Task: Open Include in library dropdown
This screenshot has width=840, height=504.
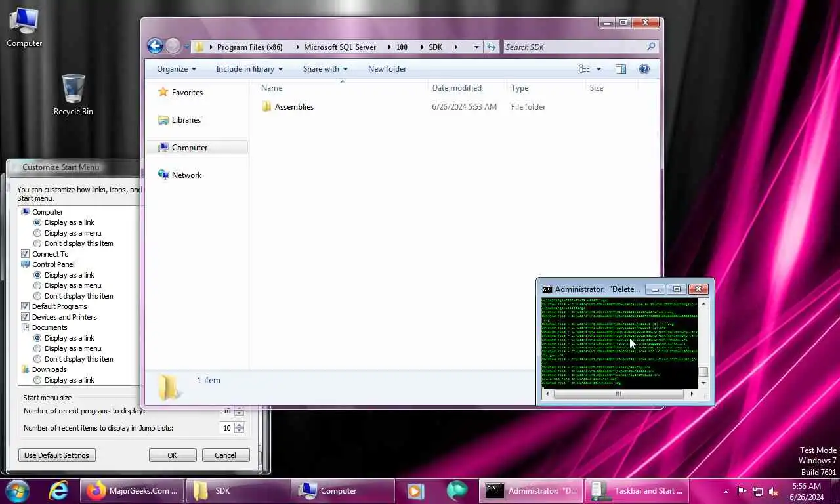Action: point(249,69)
